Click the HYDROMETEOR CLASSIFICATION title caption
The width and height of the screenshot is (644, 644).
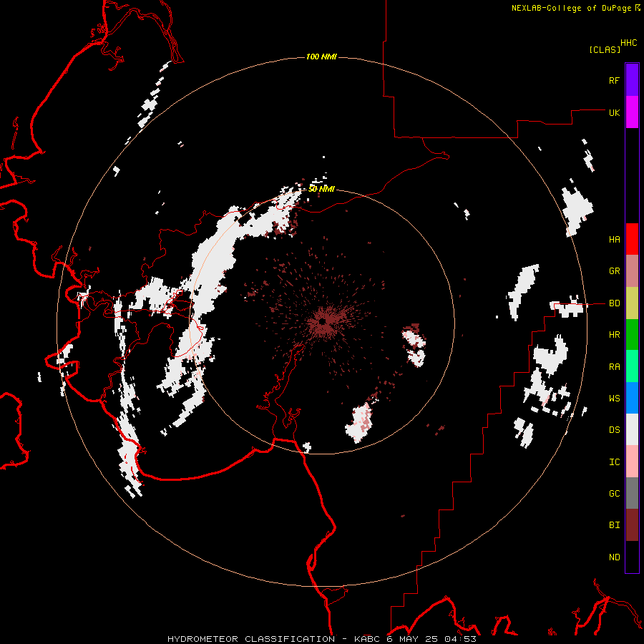point(251,639)
